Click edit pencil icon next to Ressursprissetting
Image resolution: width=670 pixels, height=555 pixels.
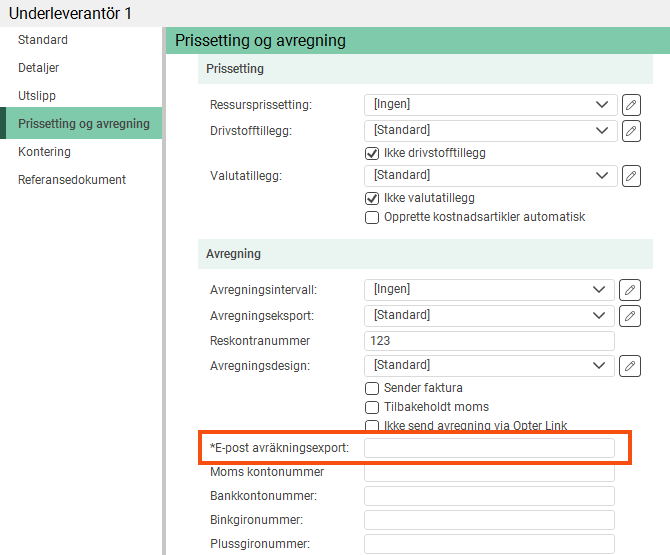point(630,104)
